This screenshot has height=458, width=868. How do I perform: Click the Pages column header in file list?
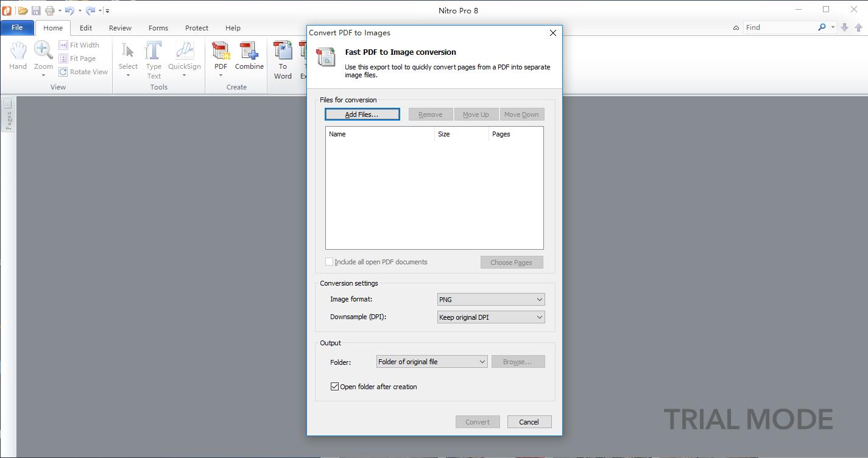click(x=516, y=134)
